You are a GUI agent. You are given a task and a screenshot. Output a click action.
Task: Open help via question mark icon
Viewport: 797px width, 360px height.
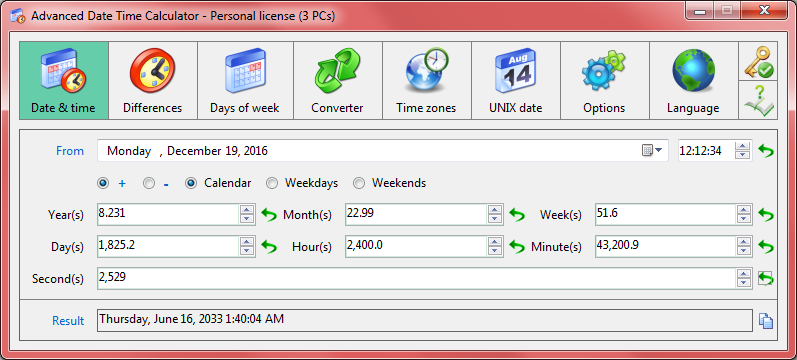758,100
